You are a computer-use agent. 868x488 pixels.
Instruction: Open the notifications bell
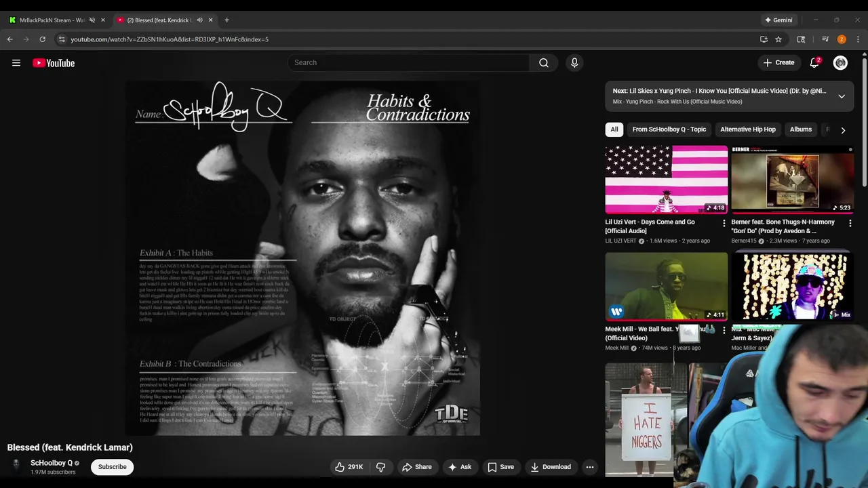[814, 62]
